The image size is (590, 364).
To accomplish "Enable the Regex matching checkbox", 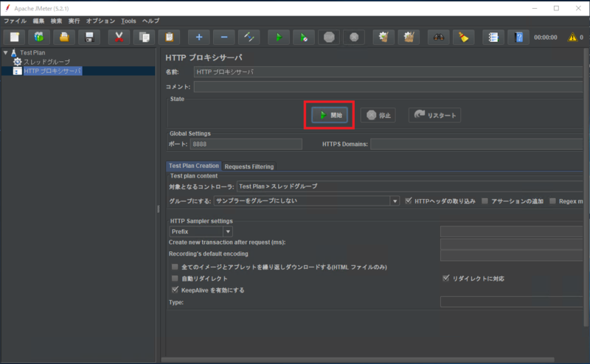I will (x=552, y=201).
